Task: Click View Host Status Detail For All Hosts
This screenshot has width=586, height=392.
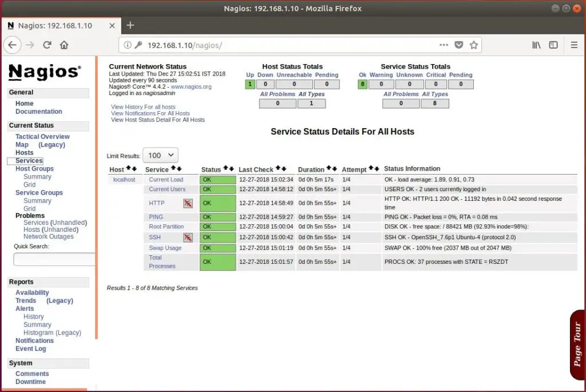Action: 158,120
